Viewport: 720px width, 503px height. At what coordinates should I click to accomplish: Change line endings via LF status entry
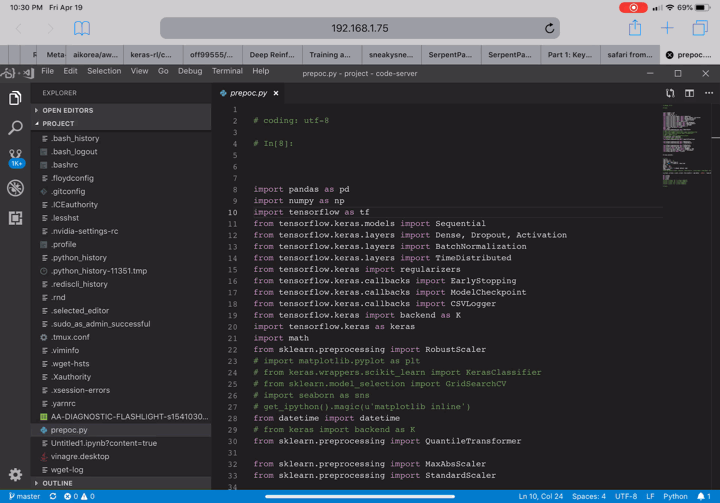point(650,496)
